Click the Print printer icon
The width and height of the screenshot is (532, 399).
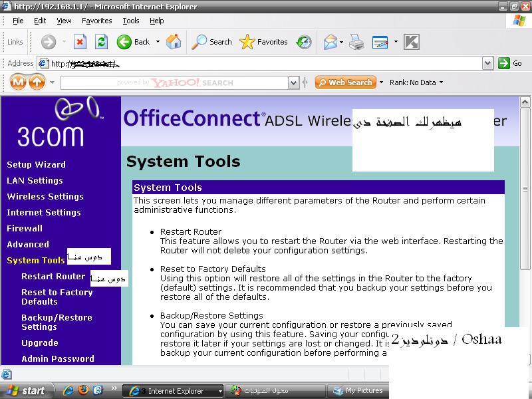click(x=356, y=42)
